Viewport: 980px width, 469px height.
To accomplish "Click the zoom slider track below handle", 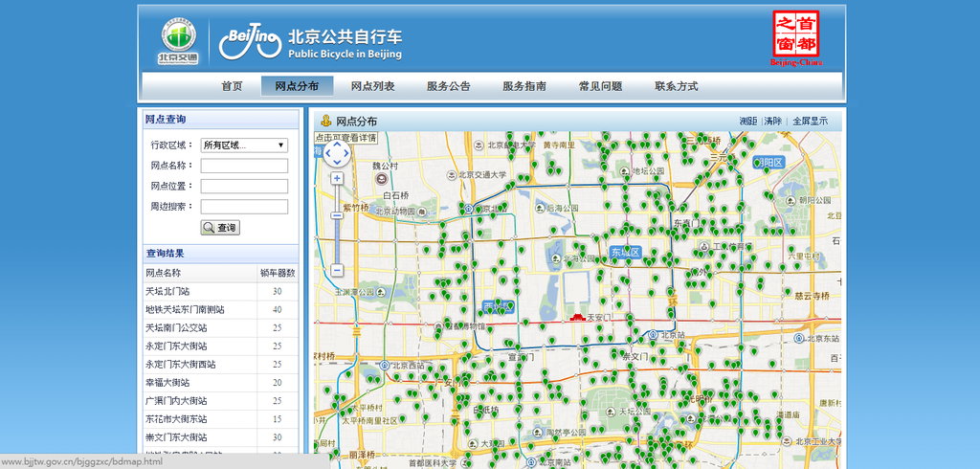I will click(x=337, y=241).
